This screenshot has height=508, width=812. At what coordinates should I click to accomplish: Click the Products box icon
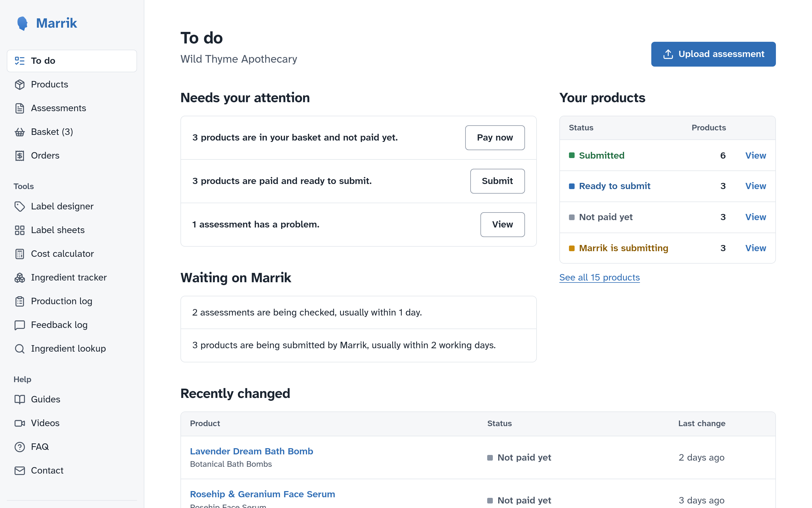(x=19, y=85)
